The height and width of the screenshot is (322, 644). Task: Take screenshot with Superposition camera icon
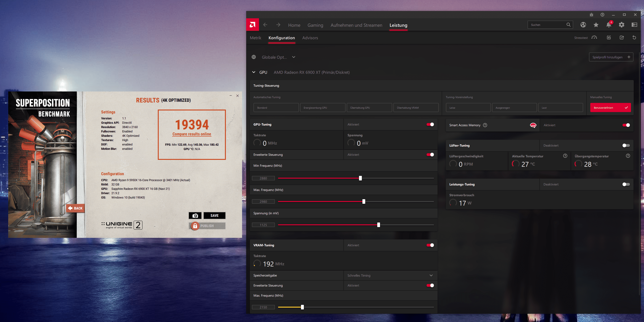pos(195,216)
